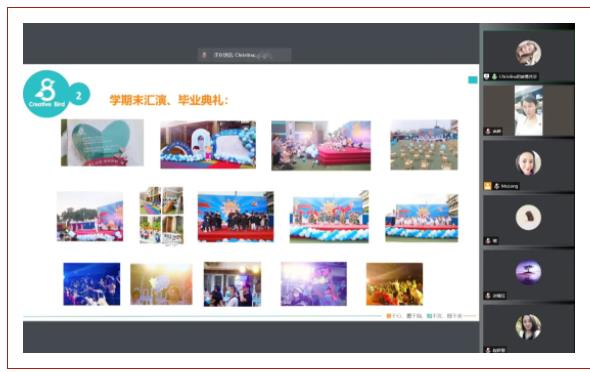
Task: Click the numbered circle 2 beside the logo
Action: (79, 94)
